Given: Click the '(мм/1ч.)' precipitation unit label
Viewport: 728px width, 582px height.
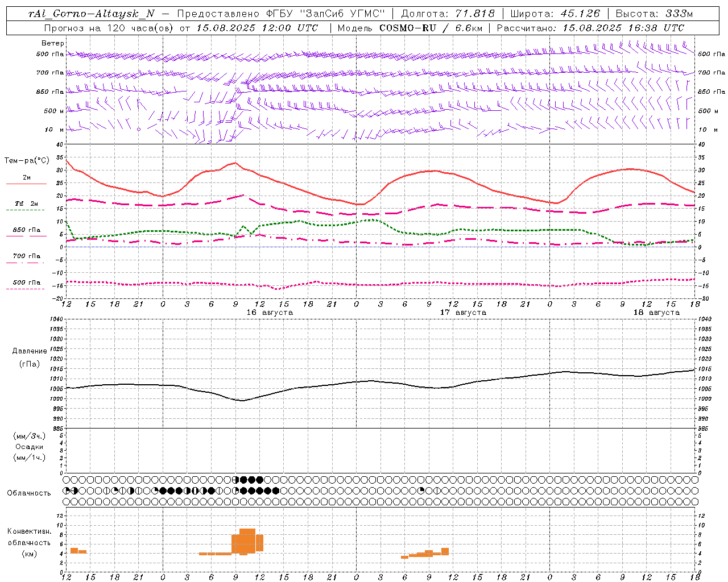Looking at the screenshot, I should pos(30,458).
